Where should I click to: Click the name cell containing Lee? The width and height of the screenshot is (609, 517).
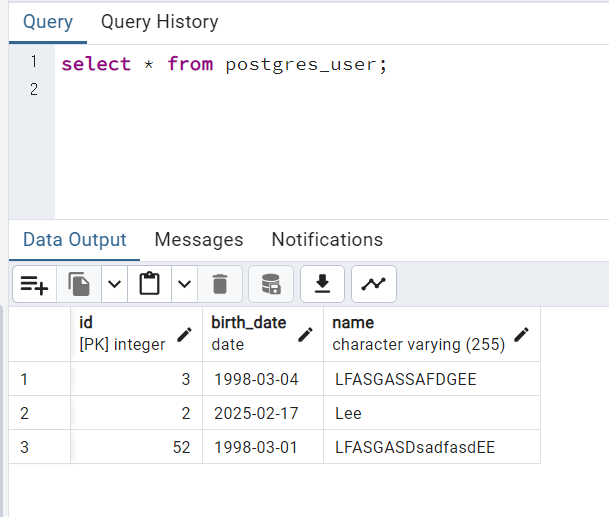[349, 413]
